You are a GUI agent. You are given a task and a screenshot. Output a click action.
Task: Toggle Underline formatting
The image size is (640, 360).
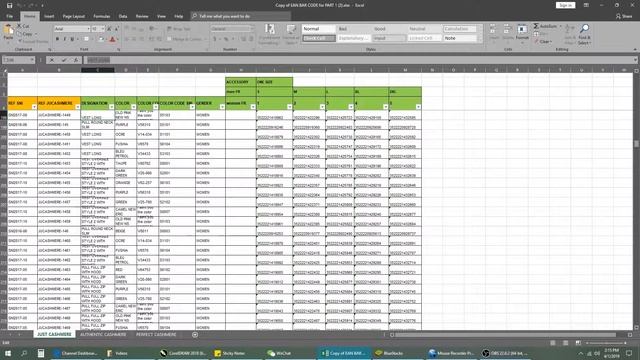tap(72, 39)
